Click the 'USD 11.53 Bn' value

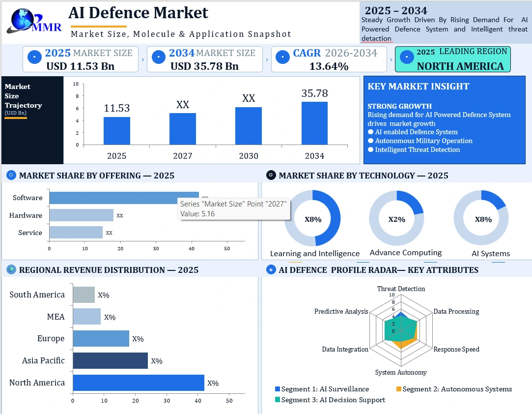pos(81,66)
